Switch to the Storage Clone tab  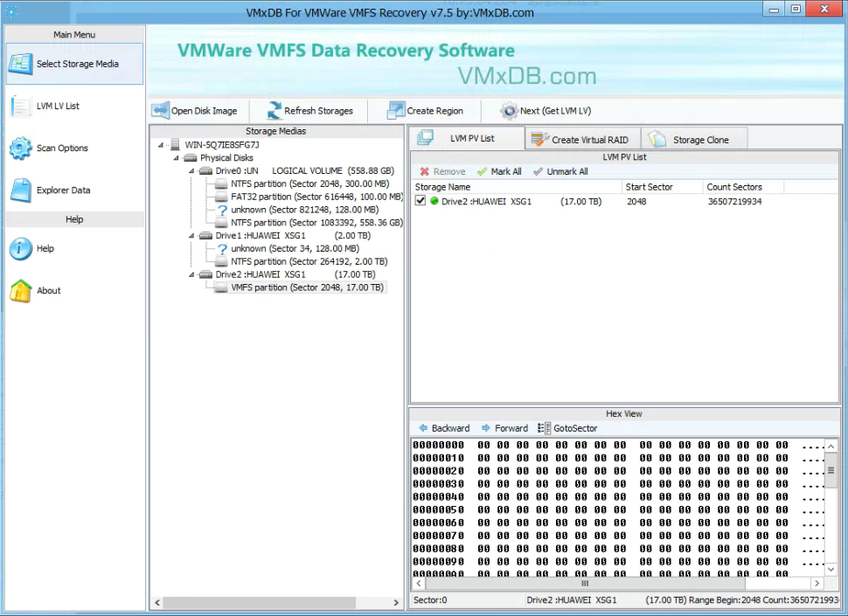click(x=694, y=140)
